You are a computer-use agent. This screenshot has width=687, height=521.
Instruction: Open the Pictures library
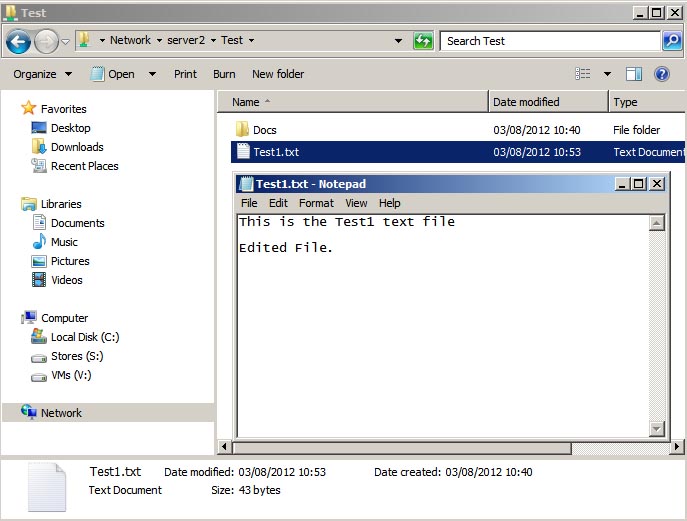[70, 261]
